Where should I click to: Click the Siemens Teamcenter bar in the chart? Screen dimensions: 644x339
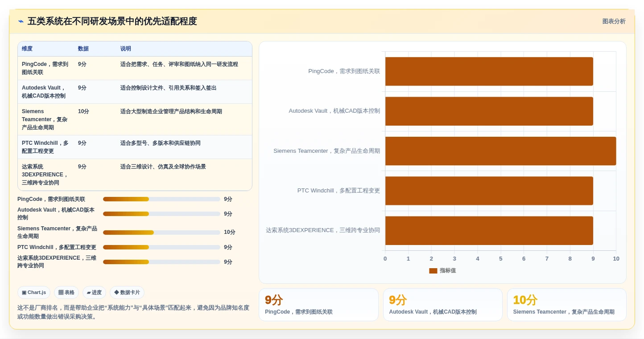coord(501,151)
